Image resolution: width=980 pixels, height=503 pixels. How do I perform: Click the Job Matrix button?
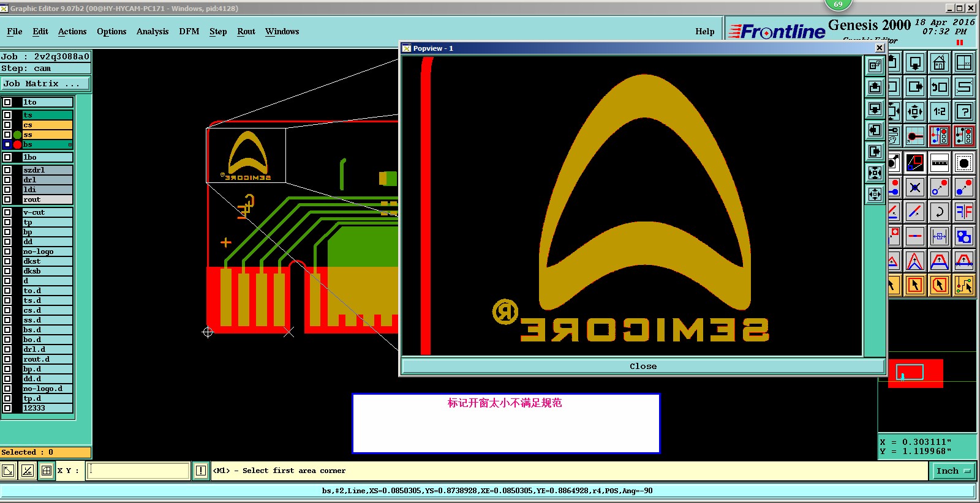(45, 83)
